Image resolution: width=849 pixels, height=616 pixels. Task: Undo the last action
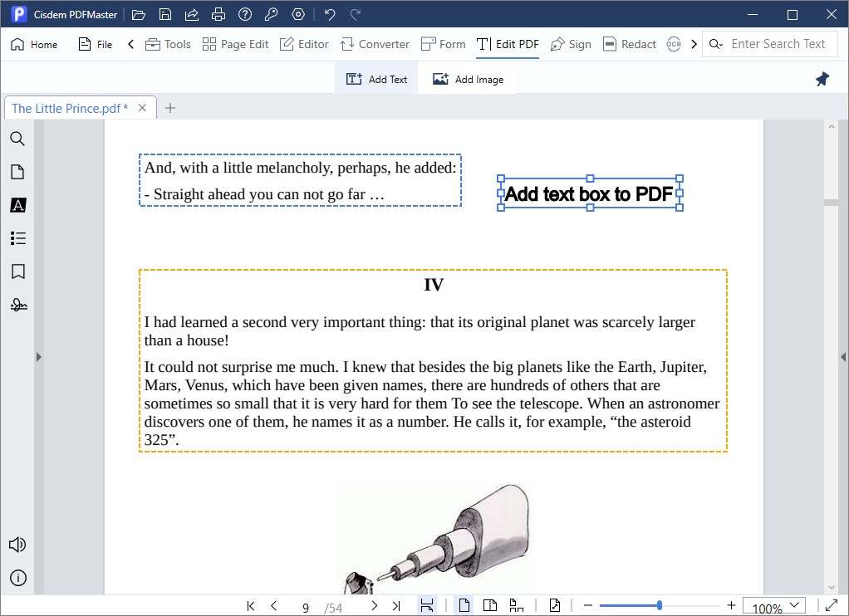click(330, 15)
